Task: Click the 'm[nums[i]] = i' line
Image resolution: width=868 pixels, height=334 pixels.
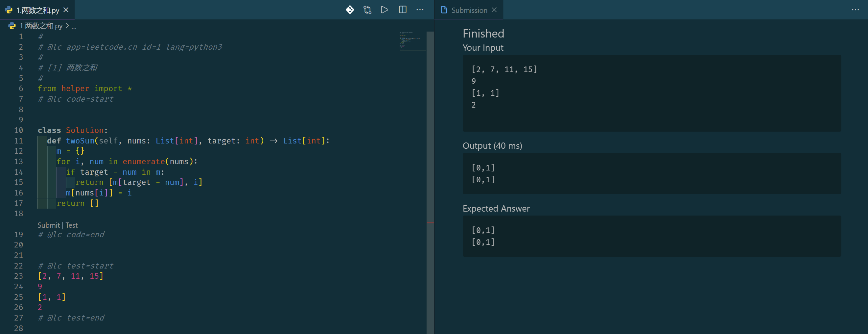Action: (98, 193)
